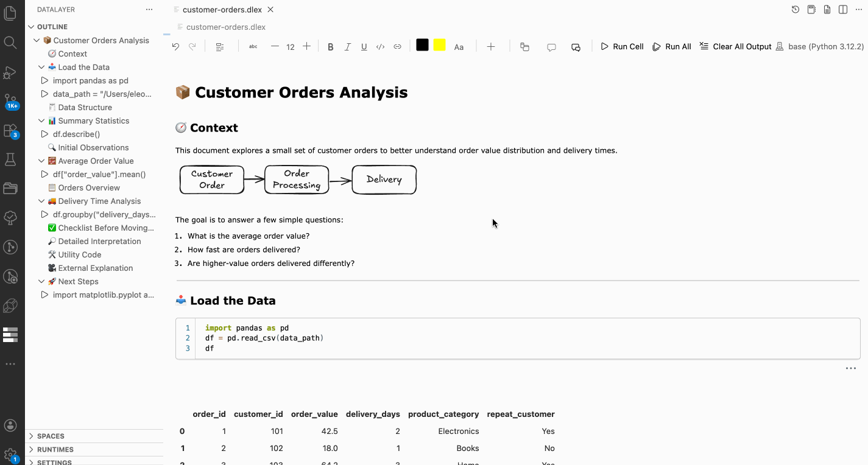Screen dimensions: 868x465
Task: Toggle bold formatting
Action: [331, 47]
